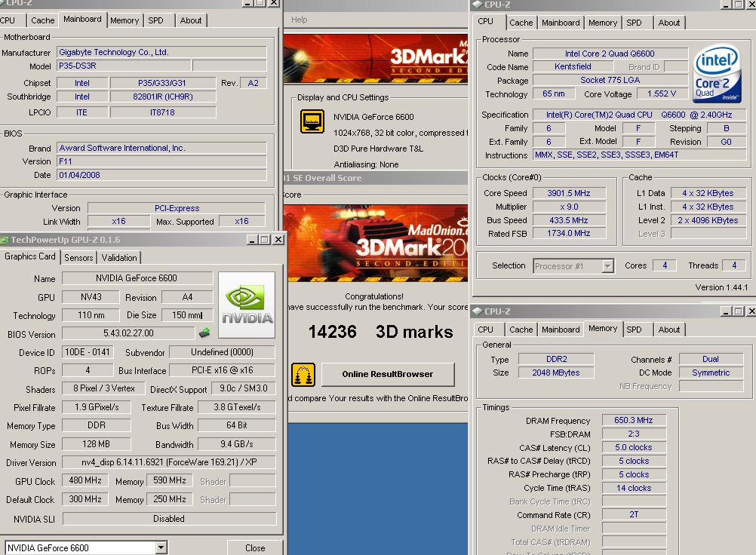Click the CPU-Z icon in top right window title
This screenshot has height=555, width=756.
(x=478, y=5)
